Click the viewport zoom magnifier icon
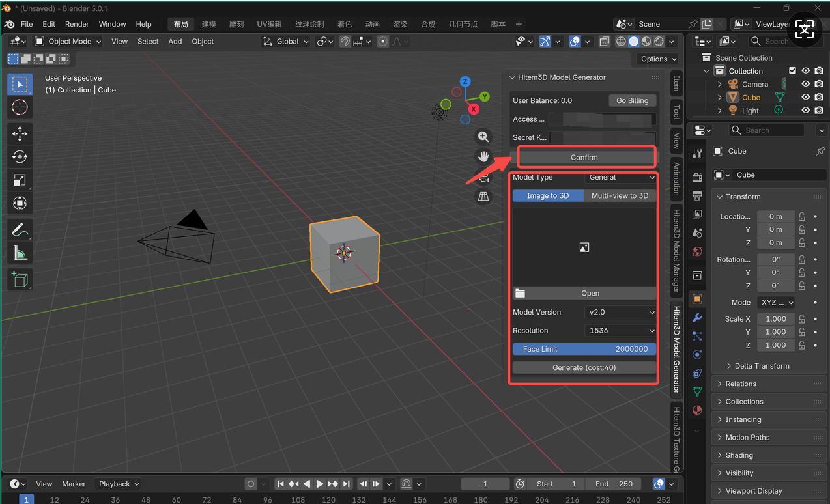The image size is (830, 504). [483, 137]
